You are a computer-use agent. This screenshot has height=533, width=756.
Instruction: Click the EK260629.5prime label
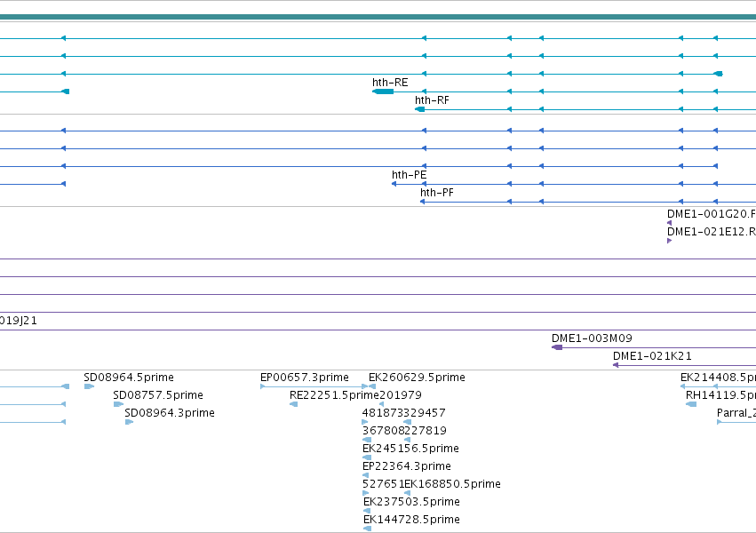click(417, 378)
